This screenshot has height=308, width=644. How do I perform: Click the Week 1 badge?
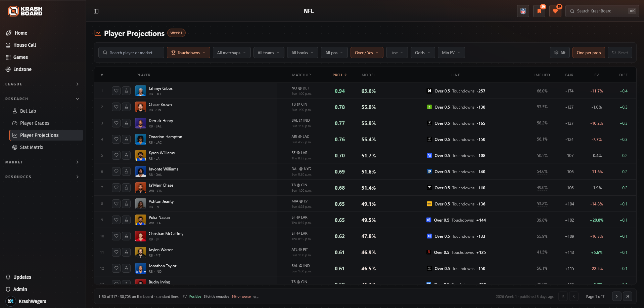176,33
